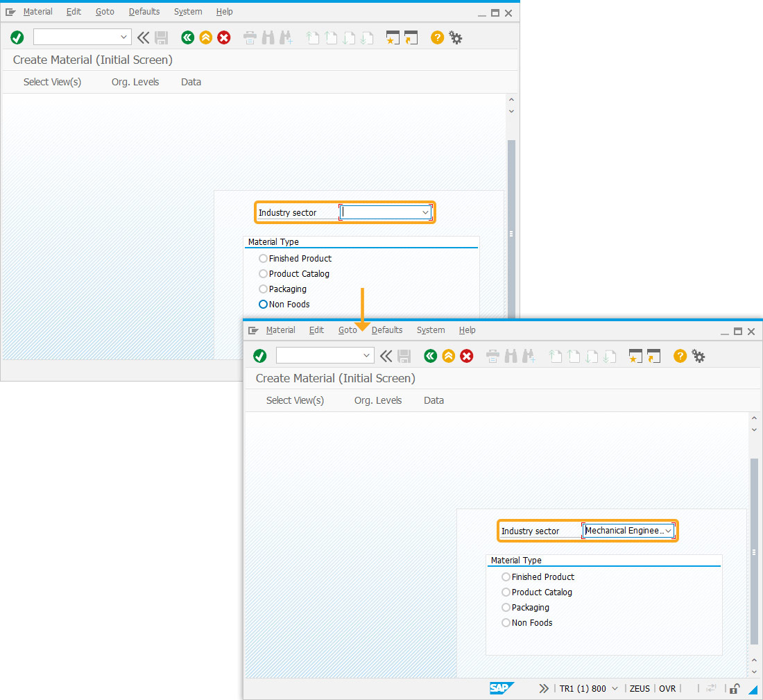763x700 pixels.
Task: Expand TR1 (1) 800 system dropdown in status bar
Action: (615, 688)
